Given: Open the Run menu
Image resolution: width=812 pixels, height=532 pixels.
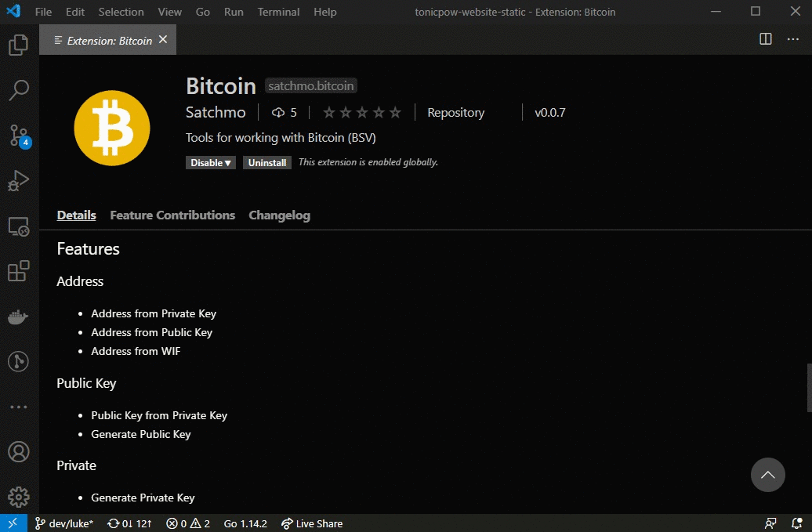Looking at the screenshot, I should [x=234, y=12].
